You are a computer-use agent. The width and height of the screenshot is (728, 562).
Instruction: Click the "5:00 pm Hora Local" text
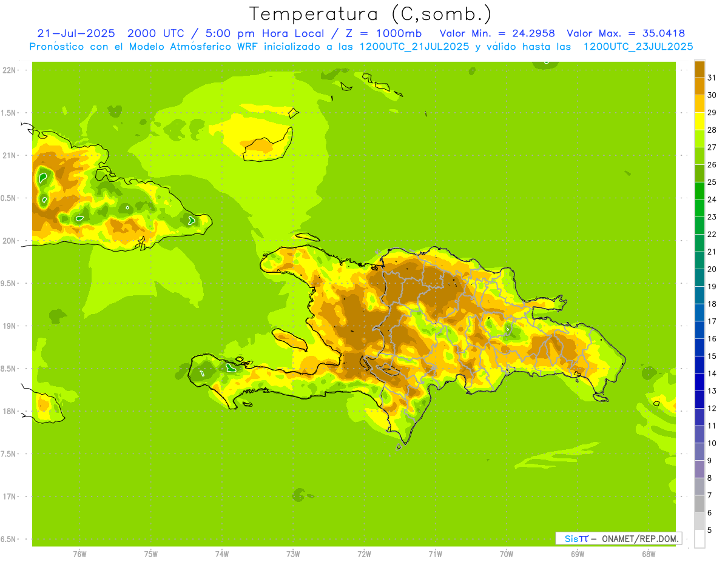point(265,33)
